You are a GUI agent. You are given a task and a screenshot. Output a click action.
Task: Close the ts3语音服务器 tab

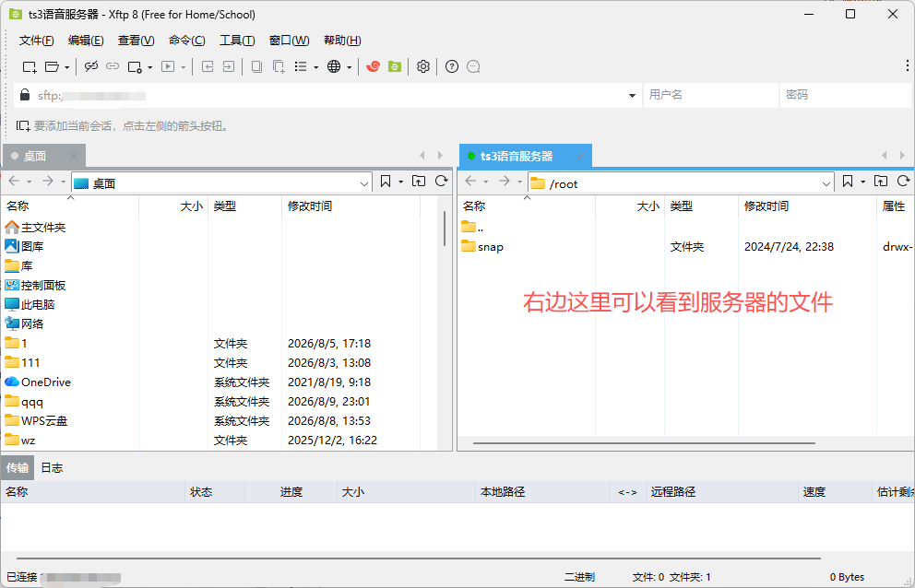(579, 157)
